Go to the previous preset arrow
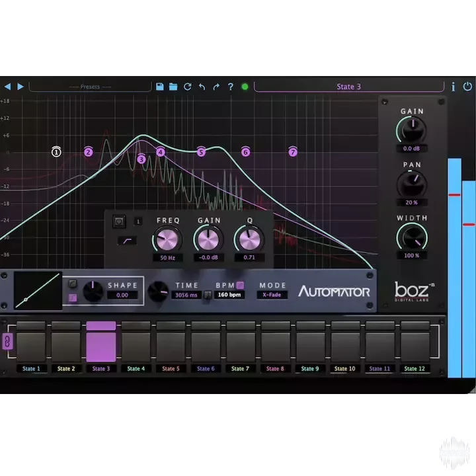476x476 pixels. point(7,87)
